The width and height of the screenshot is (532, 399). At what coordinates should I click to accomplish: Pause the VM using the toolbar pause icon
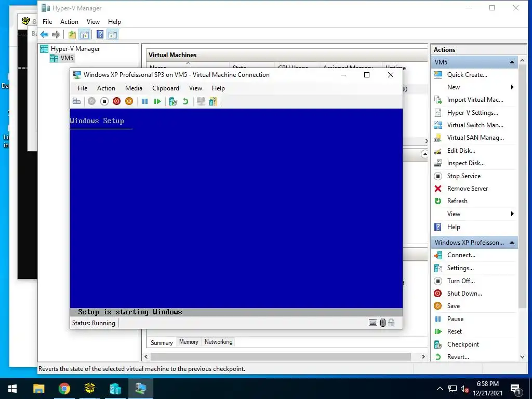[145, 101]
